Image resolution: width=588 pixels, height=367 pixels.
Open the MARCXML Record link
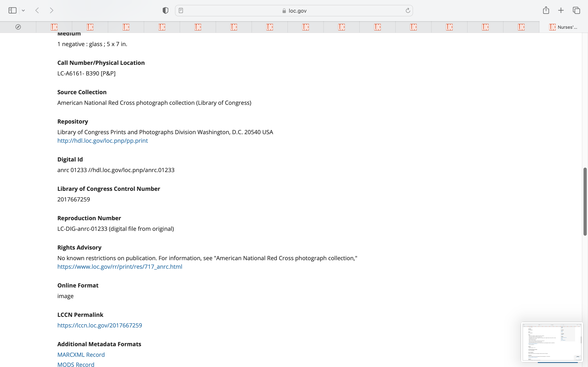coord(81,355)
